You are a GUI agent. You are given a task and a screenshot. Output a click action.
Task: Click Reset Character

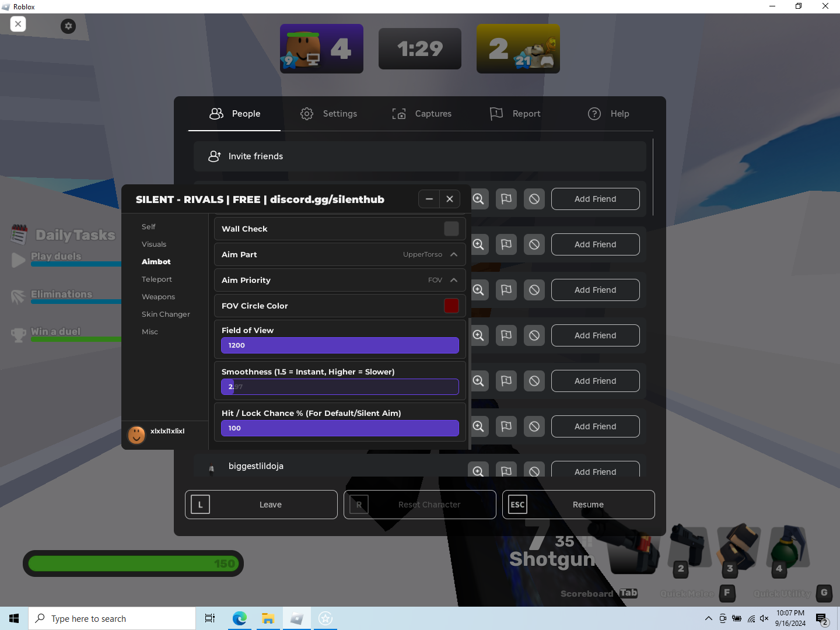click(x=420, y=505)
